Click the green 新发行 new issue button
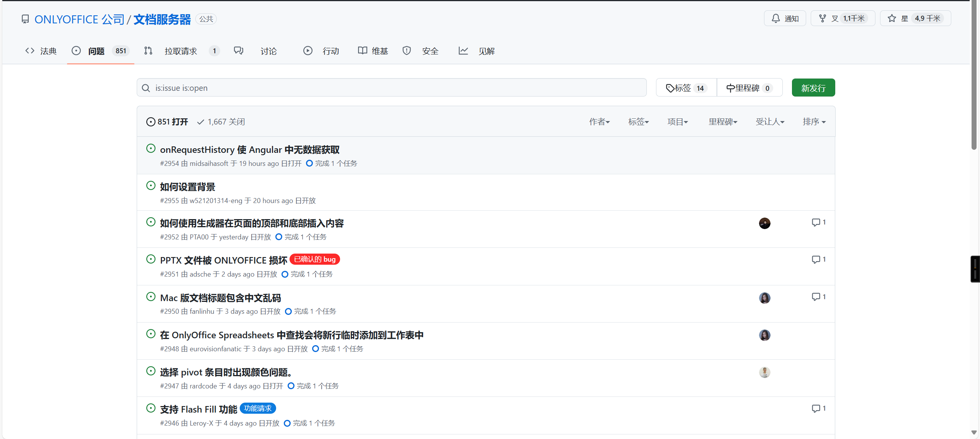This screenshot has width=980, height=439. (813, 88)
